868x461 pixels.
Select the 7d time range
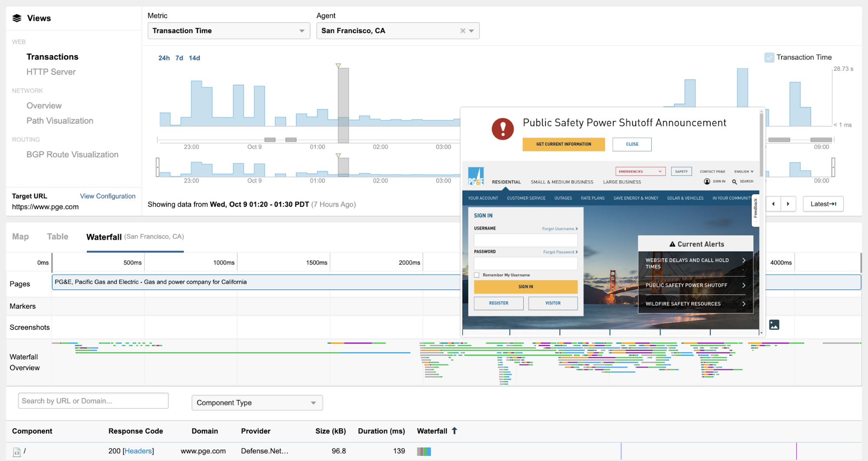(179, 58)
